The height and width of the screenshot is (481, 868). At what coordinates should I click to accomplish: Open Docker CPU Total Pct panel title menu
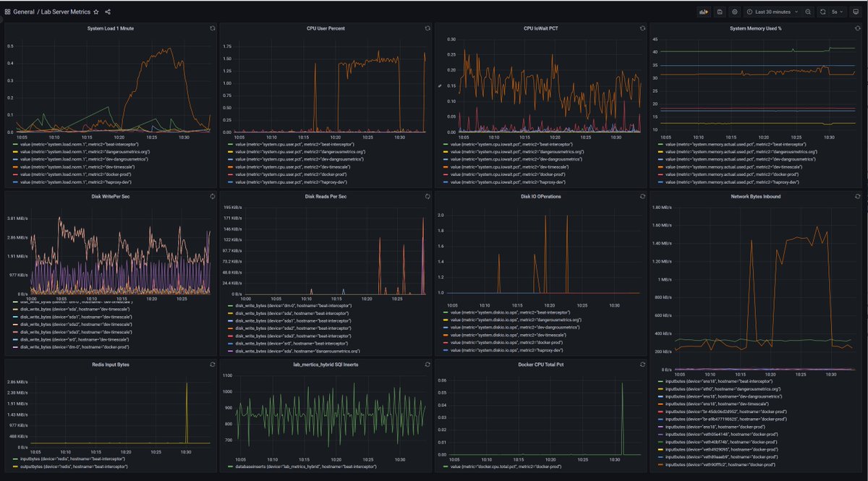(541, 364)
